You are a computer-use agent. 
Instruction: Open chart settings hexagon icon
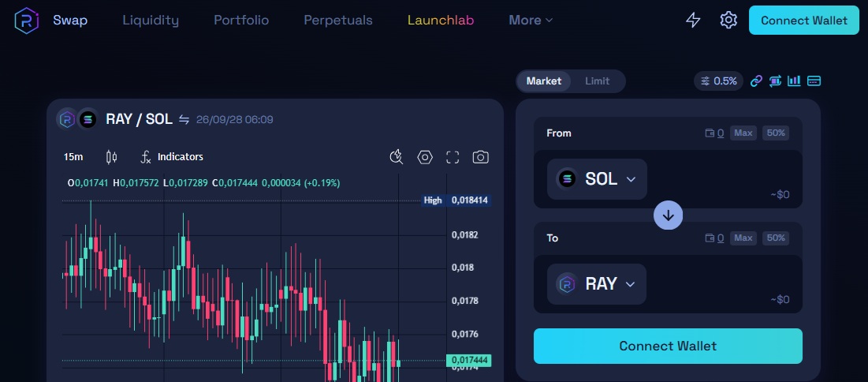[x=425, y=157]
